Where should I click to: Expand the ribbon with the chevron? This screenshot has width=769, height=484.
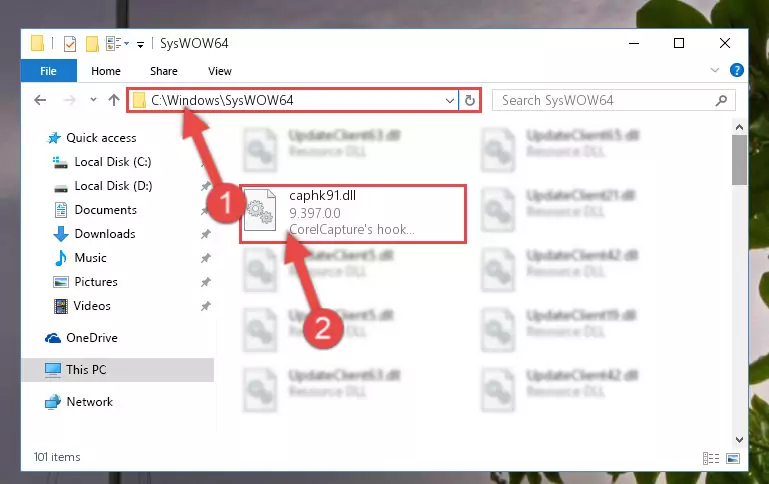[715, 71]
